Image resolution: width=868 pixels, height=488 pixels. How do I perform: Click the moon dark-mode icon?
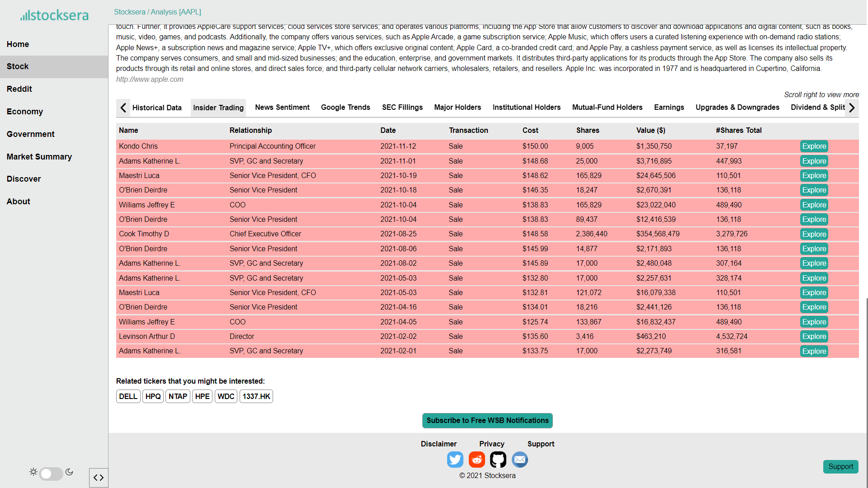pos(69,472)
